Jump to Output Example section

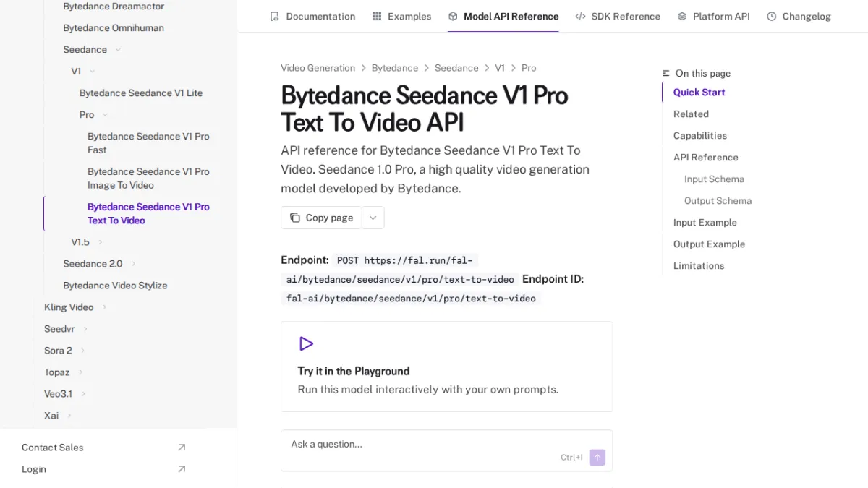pyautogui.click(x=709, y=244)
